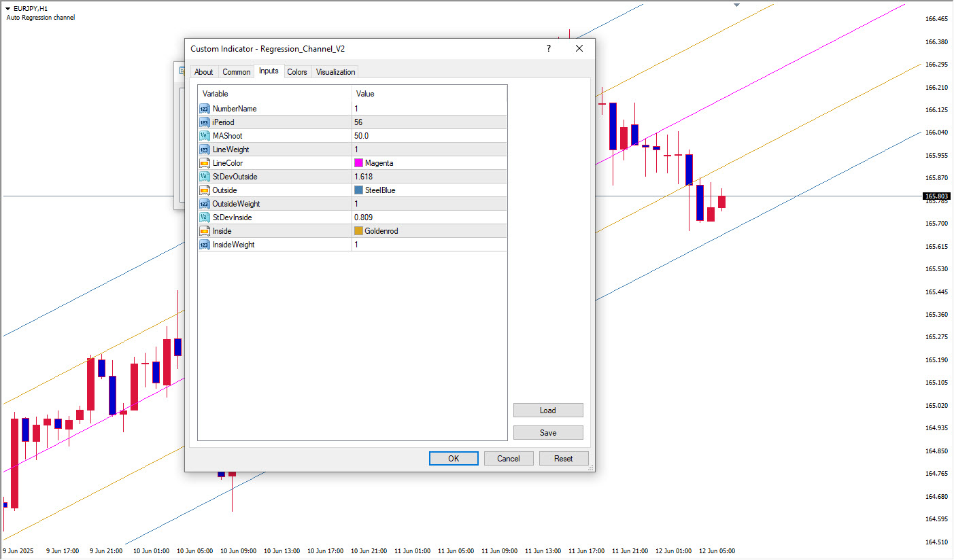Image resolution: width=954 pixels, height=560 pixels.
Task: Click the chart shift triangle marker
Action: tap(736, 5)
